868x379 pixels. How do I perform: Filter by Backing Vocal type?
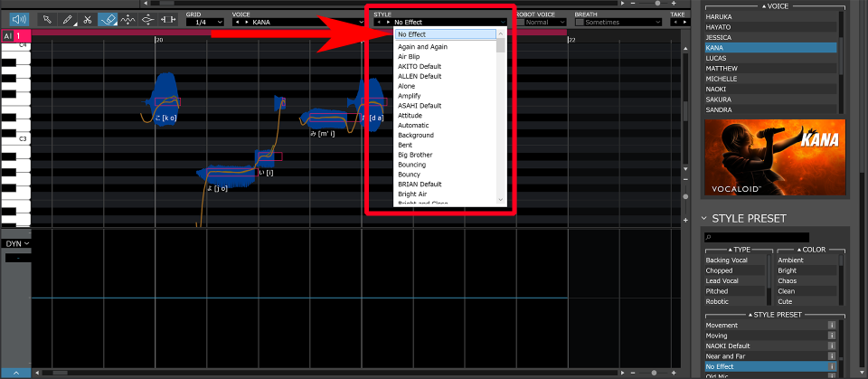coord(734,261)
